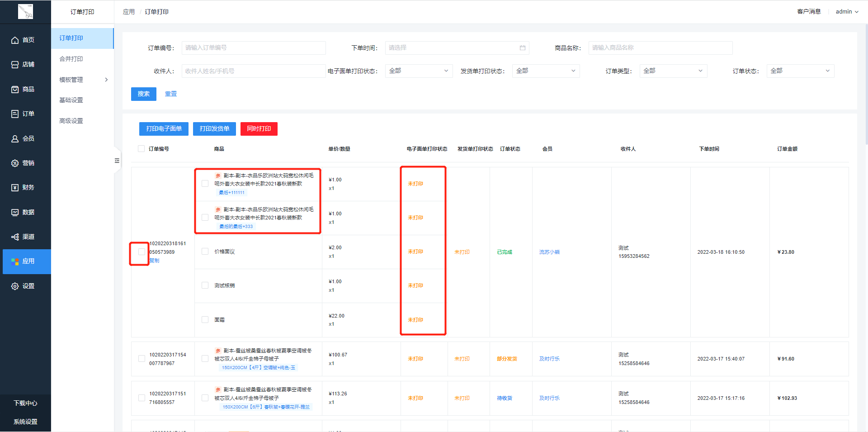Open 高级设置 menu item
This screenshot has width=868, height=432.
[71, 121]
